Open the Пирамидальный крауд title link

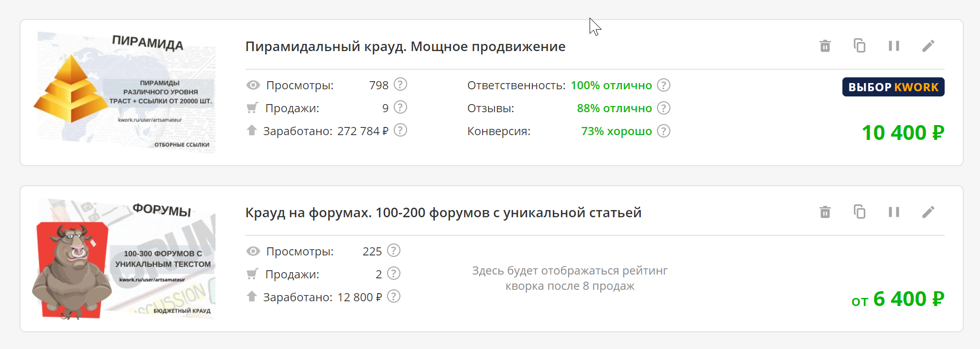[x=405, y=47]
